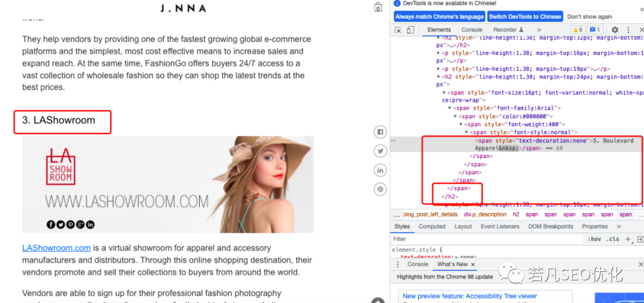Click Don't show again button
The height and width of the screenshot is (303, 644).
click(590, 17)
